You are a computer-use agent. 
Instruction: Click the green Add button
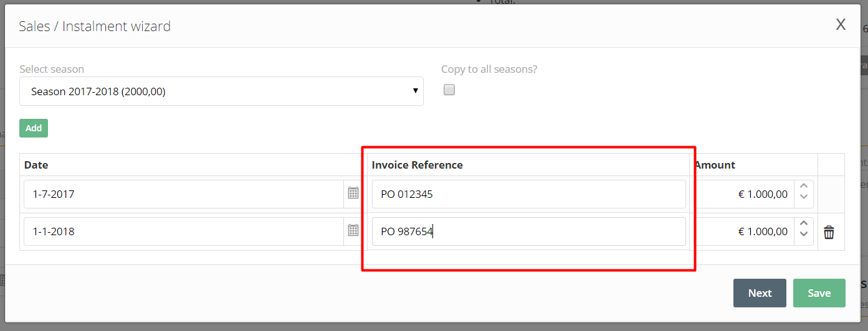34,128
